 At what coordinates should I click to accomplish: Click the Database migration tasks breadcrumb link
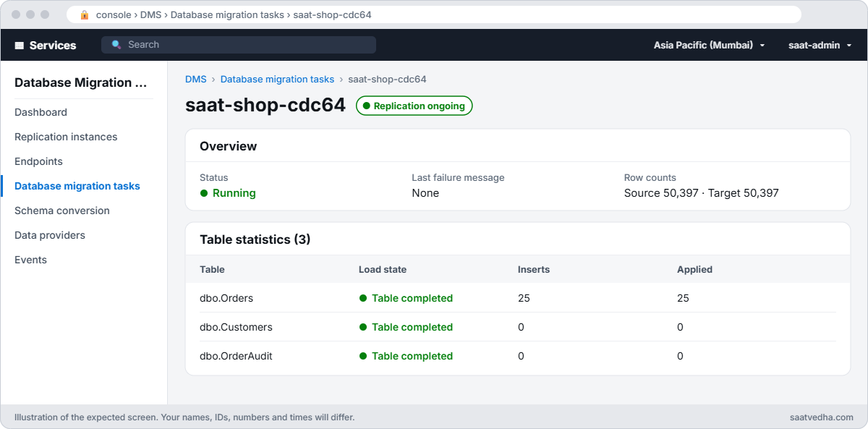pos(277,79)
